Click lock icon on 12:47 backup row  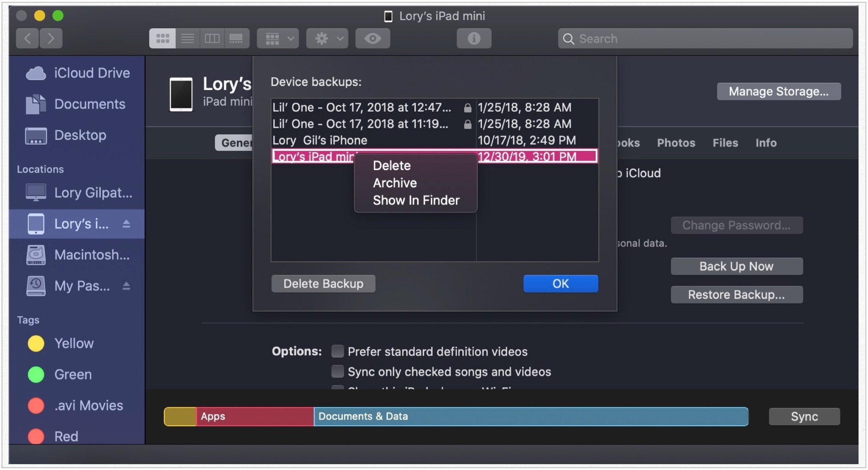467,108
